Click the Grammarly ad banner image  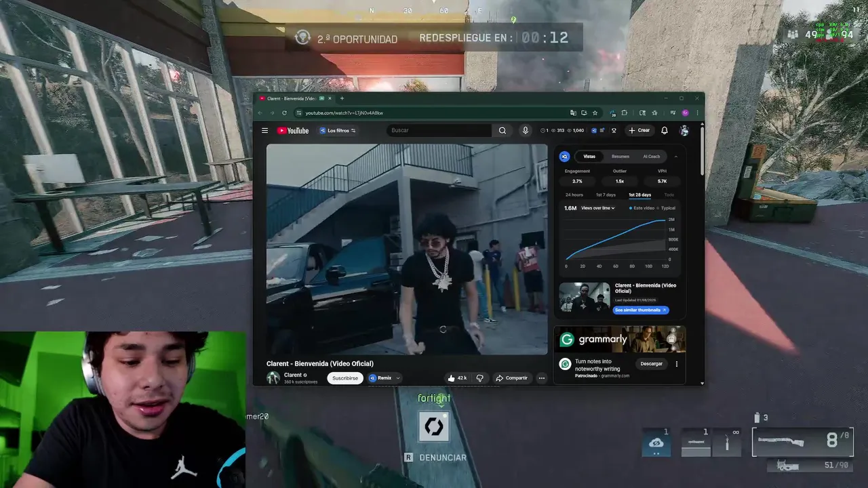tap(620, 340)
